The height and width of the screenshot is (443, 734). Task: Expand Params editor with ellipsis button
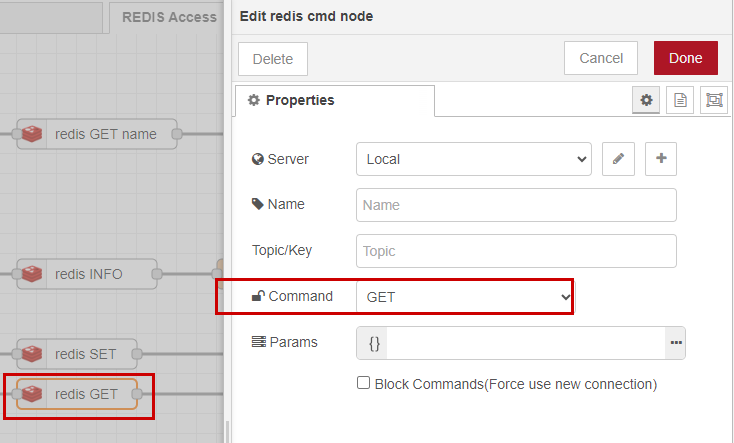[675, 343]
